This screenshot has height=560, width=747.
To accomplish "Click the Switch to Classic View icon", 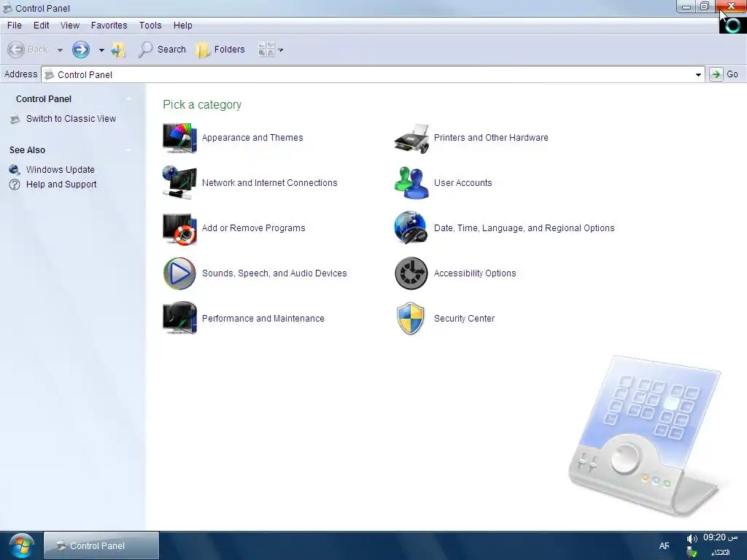I will pyautogui.click(x=15, y=119).
